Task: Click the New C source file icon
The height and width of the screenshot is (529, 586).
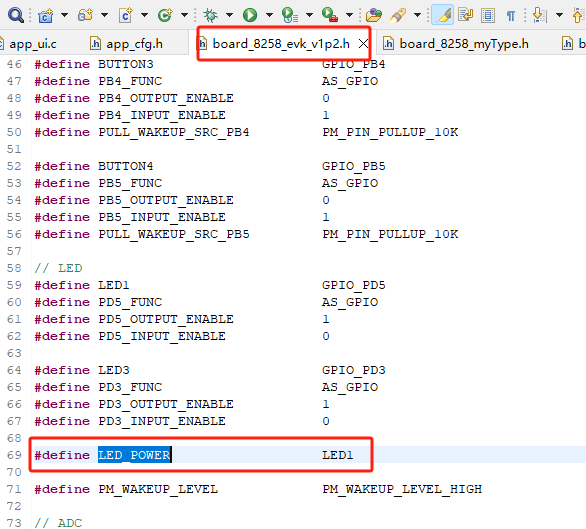Action: tap(126, 15)
